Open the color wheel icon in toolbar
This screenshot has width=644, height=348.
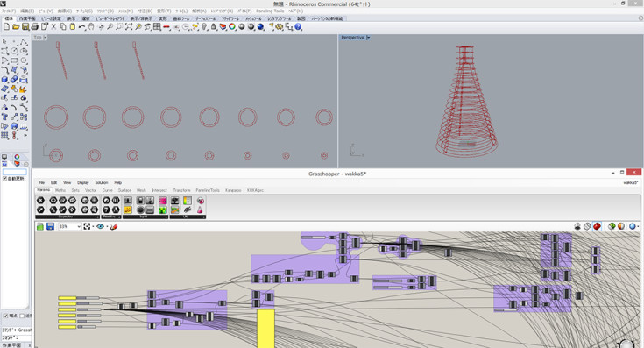click(x=232, y=26)
